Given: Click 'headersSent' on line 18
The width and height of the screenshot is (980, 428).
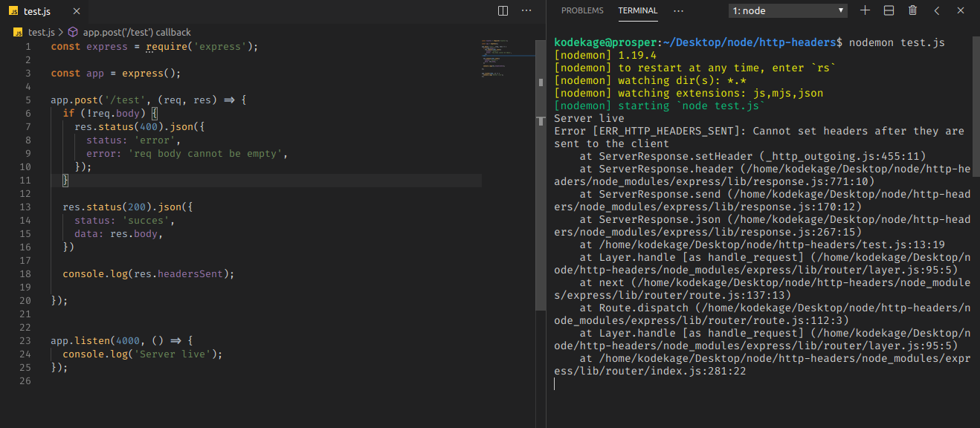Looking at the screenshot, I should (190, 273).
